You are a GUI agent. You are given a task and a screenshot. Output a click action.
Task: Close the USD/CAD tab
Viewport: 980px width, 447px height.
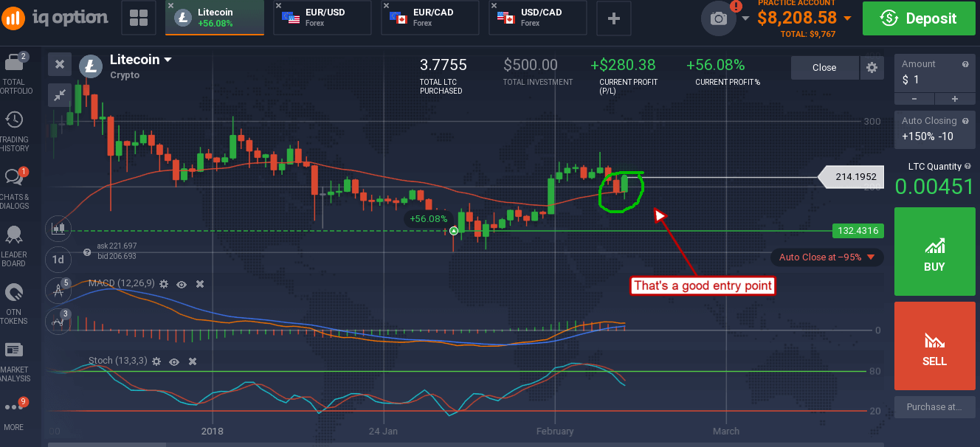(x=494, y=6)
